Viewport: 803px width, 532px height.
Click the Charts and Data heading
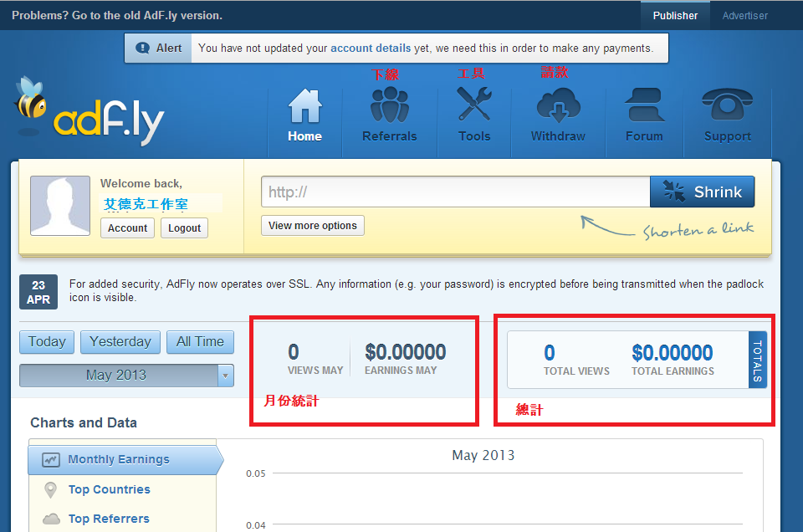(84, 423)
